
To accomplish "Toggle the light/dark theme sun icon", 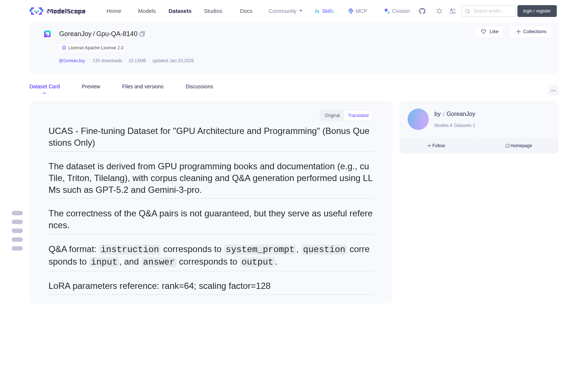I will click(x=439, y=11).
